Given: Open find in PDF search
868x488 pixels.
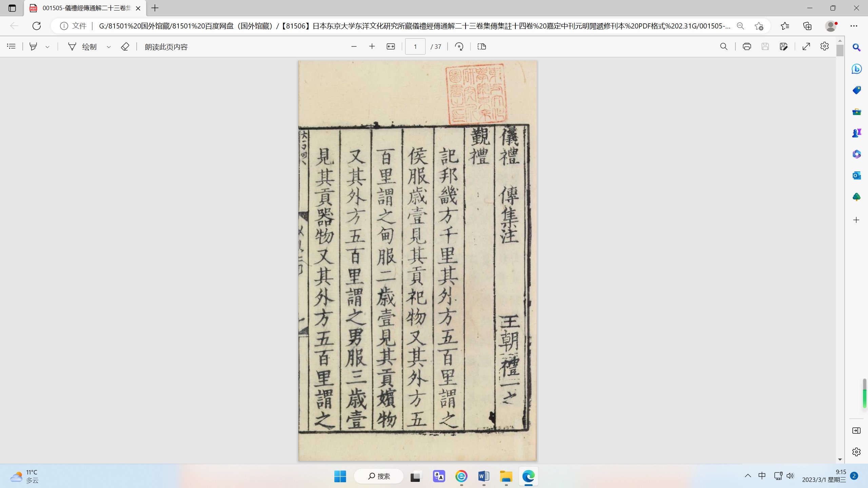Looking at the screenshot, I should (724, 46).
